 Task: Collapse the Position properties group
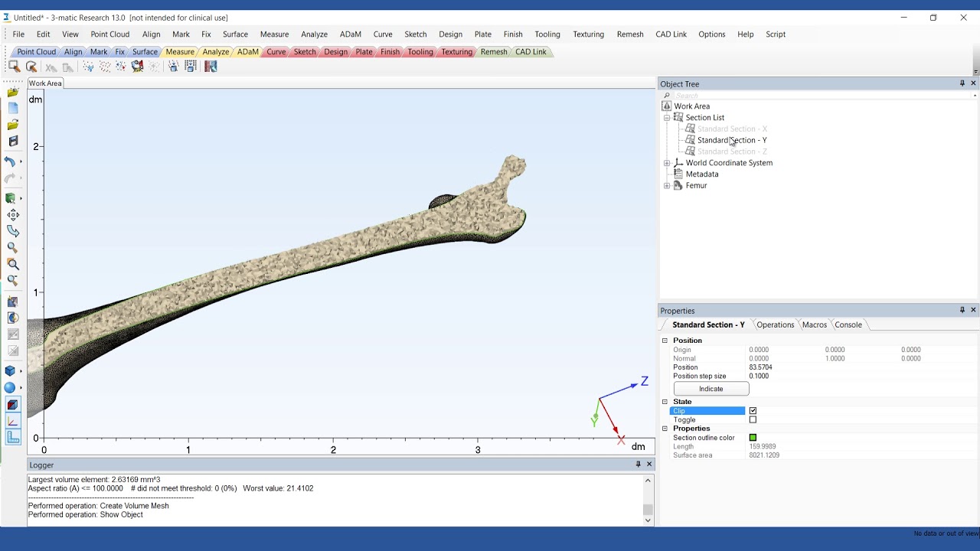[x=665, y=341]
